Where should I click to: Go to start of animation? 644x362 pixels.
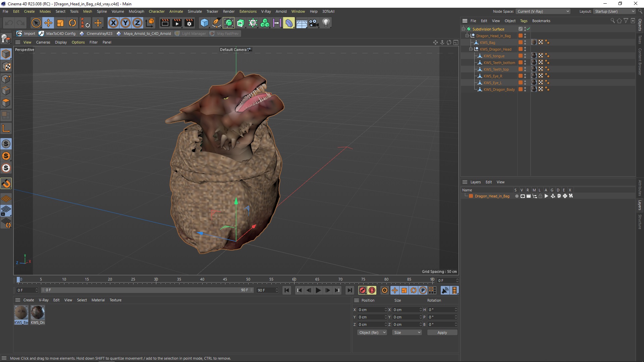(286, 290)
